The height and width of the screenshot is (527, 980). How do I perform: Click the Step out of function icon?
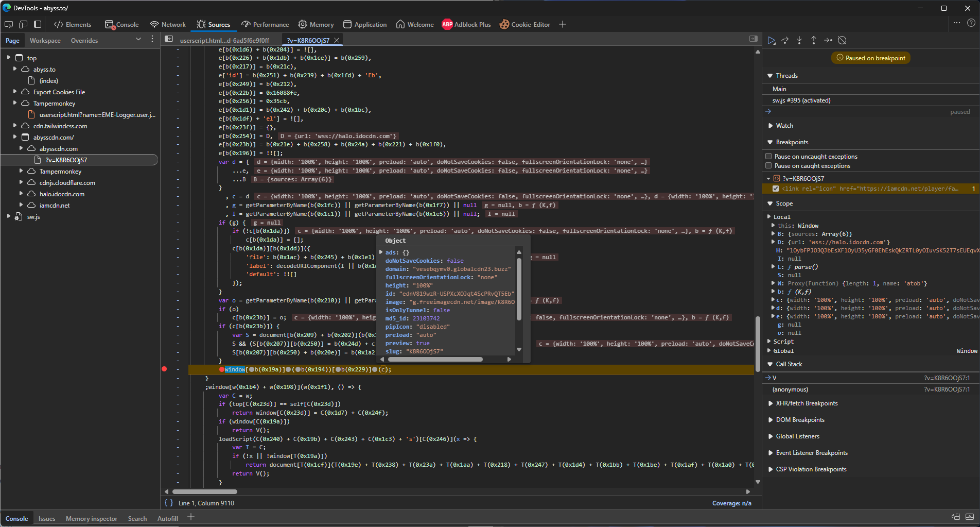coord(813,40)
